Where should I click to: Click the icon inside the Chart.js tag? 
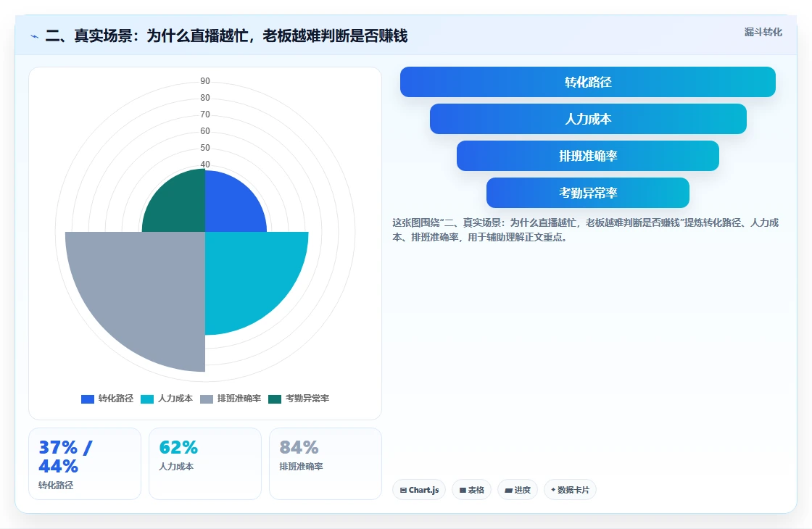tap(403, 490)
